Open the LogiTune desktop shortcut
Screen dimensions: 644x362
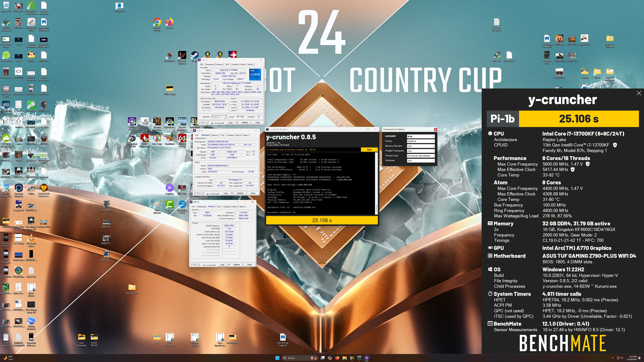click(170, 189)
